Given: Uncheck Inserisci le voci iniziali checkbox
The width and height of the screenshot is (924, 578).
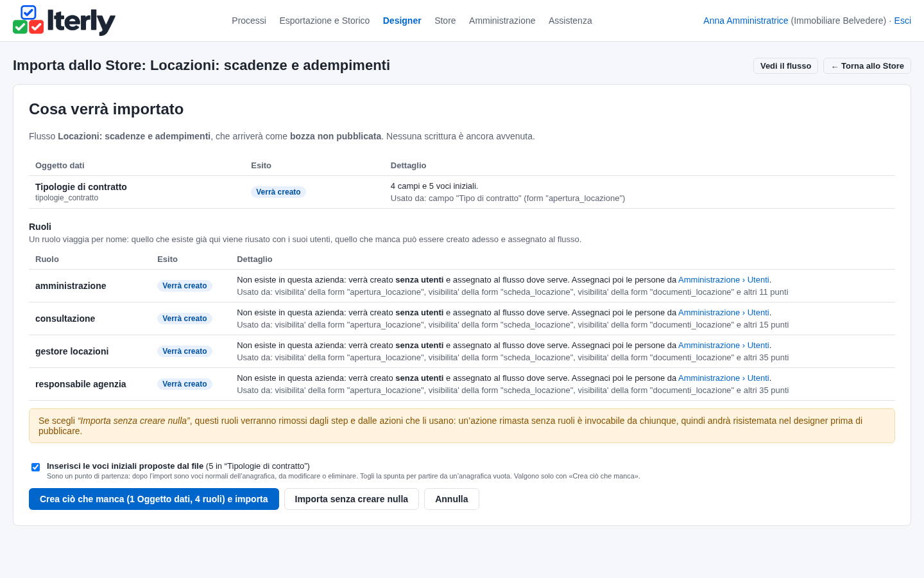Looking at the screenshot, I should point(36,467).
